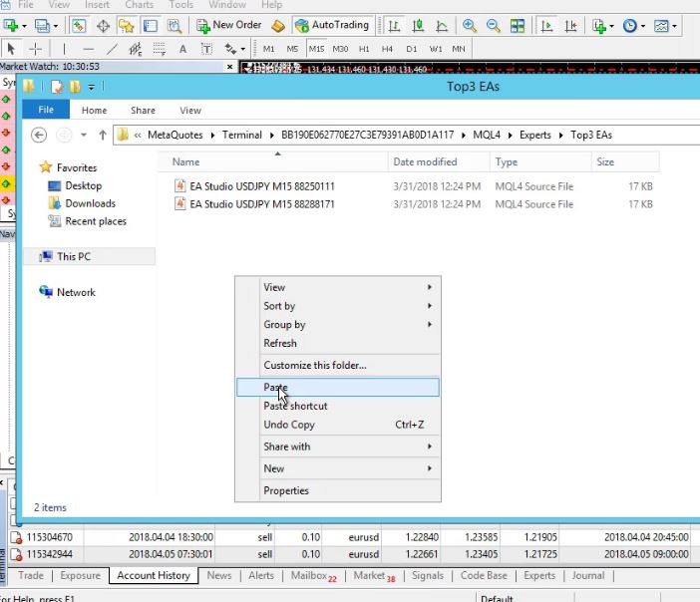Select the Fibonacci retracement tool
The image size is (700, 602).
tap(160, 48)
